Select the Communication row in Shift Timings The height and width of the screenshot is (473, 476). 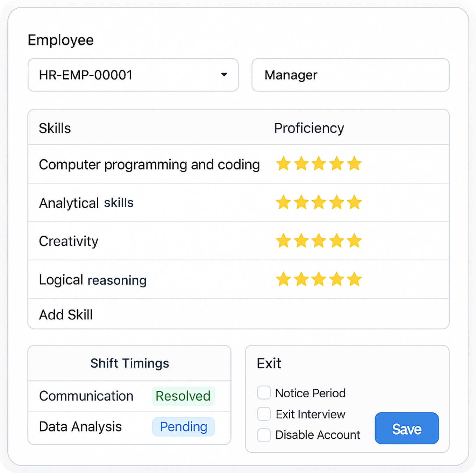click(x=86, y=396)
